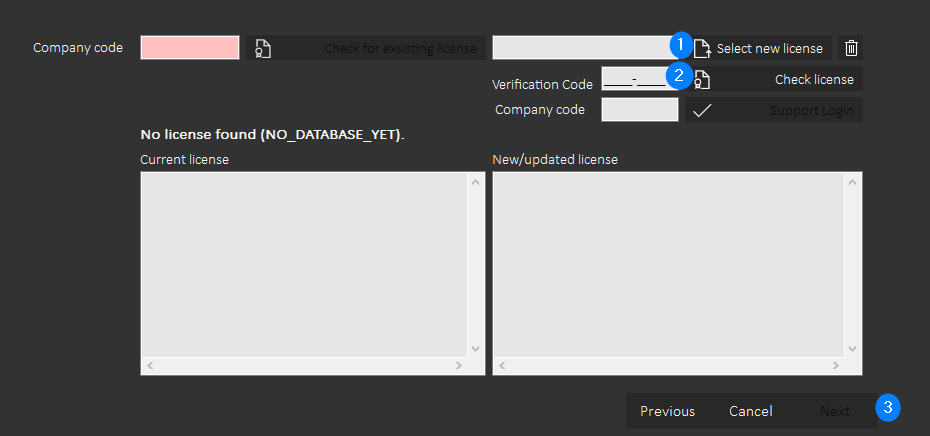The width and height of the screenshot is (930, 436).
Task: Focus the Verification Code input field
Action: [639, 78]
